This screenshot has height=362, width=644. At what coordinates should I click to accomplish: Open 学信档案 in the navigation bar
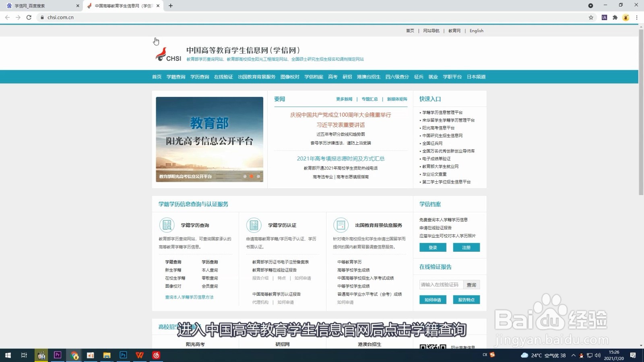tap(314, 77)
